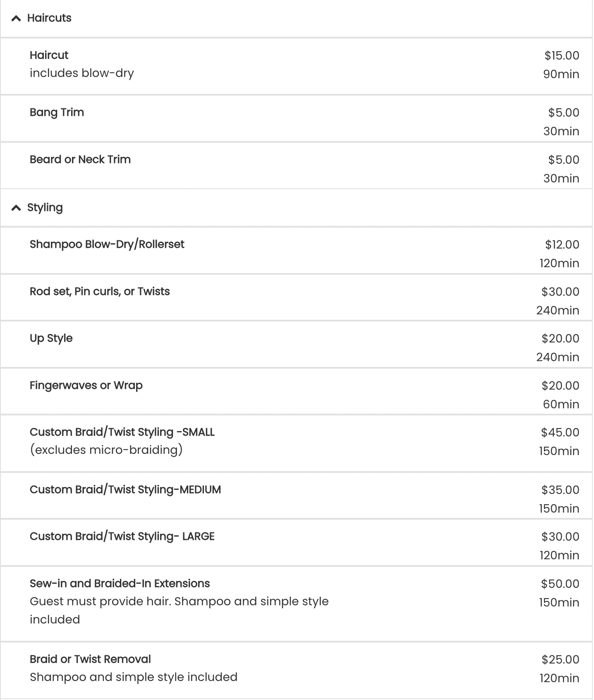Choose Beard or Neck Trim
The image size is (594, 700).
pyautogui.click(x=296, y=166)
